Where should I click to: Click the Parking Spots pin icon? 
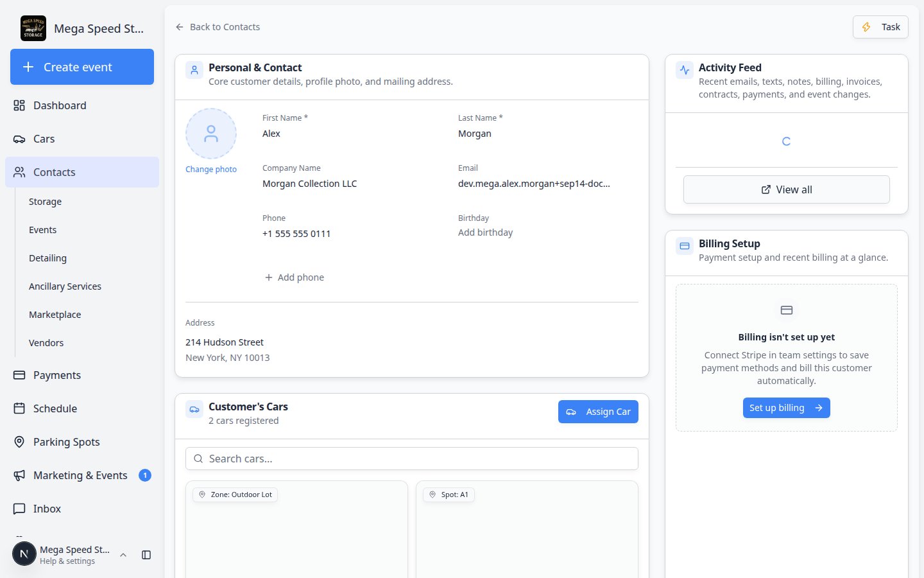point(19,442)
